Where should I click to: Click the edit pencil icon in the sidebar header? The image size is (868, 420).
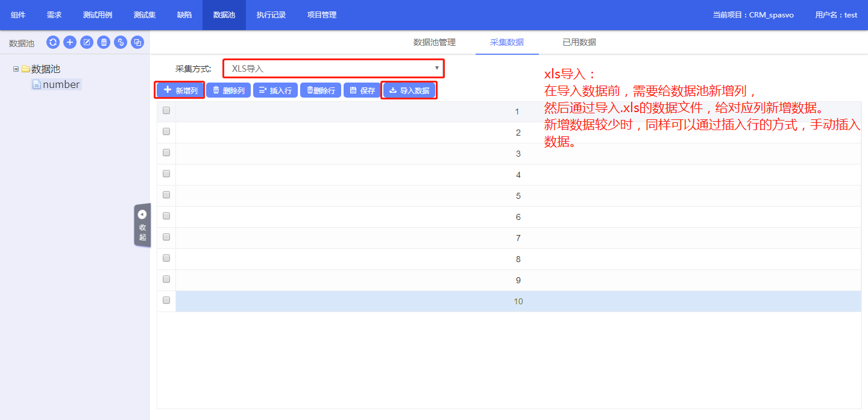pos(87,42)
